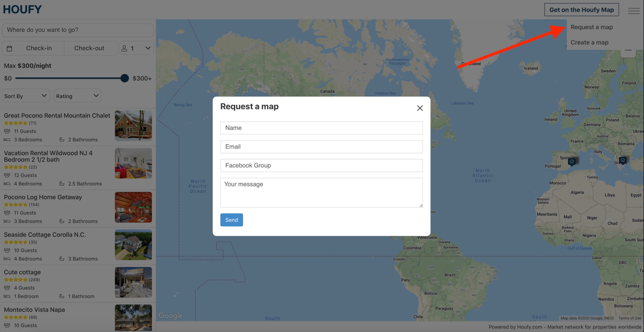Screen dimensions: 644x332
Task: Click star rating of Montecito Vista Napa
Action: coord(16,317)
